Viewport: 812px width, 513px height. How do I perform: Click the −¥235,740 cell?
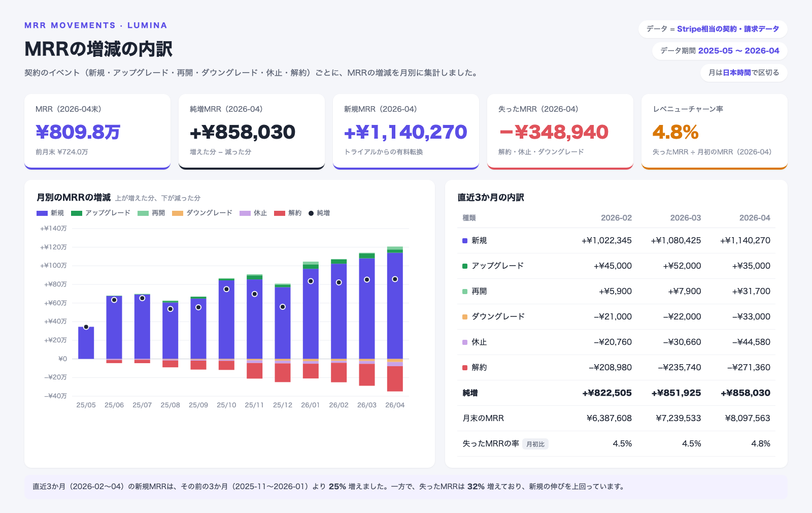point(680,368)
